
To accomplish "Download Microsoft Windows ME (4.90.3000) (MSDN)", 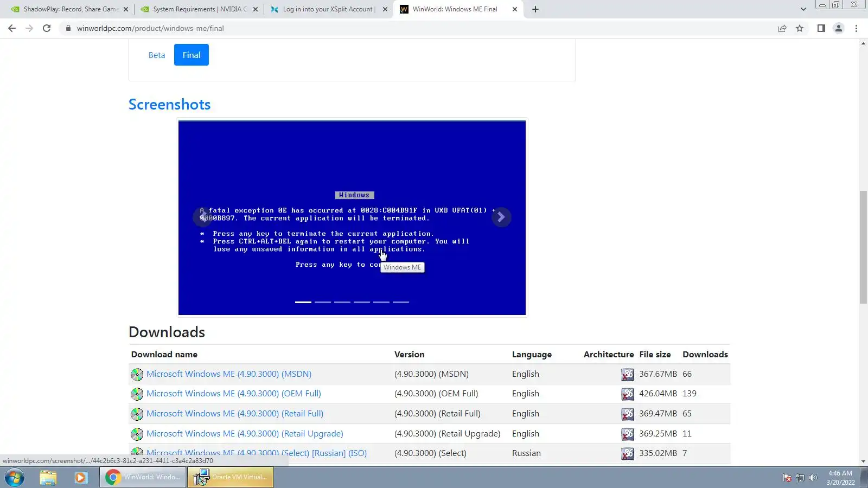I will click(229, 374).
